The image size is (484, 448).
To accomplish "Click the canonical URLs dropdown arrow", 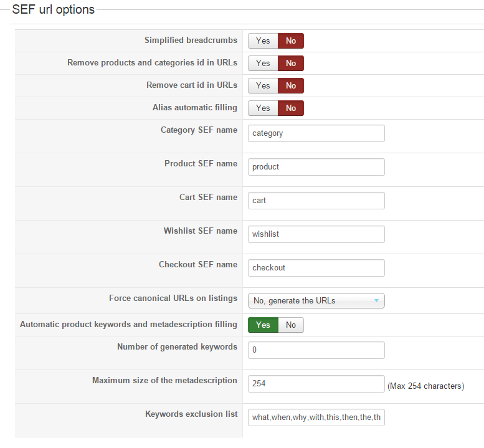I will 376,301.
